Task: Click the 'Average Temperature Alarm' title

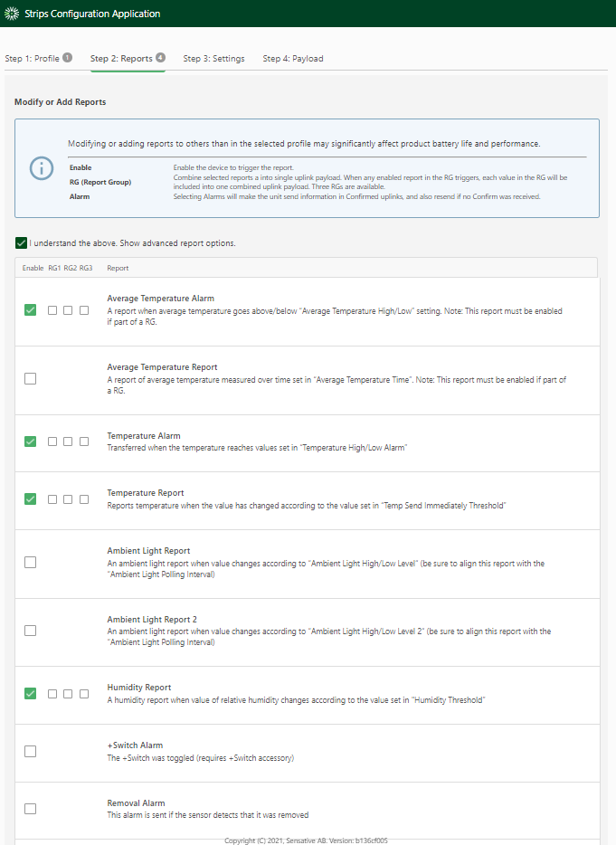Action: (x=161, y=298)
